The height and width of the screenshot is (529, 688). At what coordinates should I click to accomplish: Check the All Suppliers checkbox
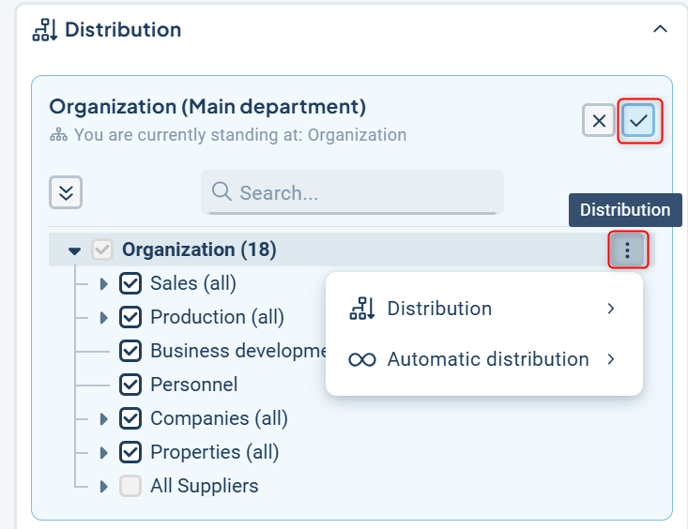point(130,487)
